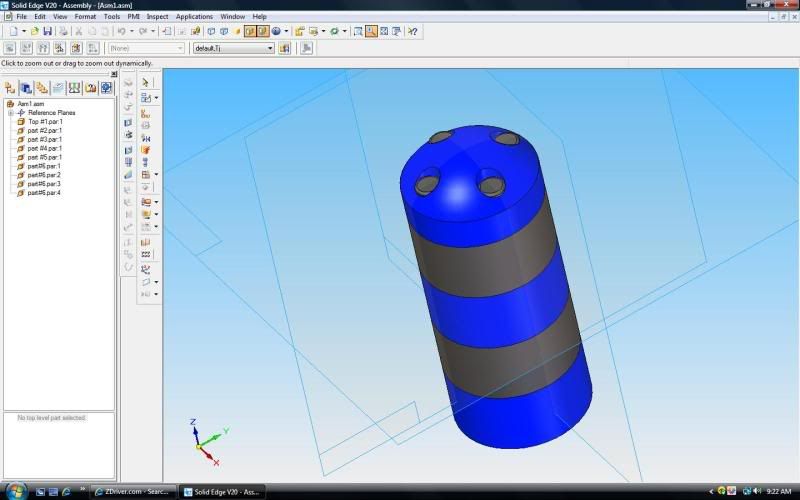Select Top #1.par:1 in the assembly tree
The height and width of the screenshot is (500, 800).
[45, 121]
